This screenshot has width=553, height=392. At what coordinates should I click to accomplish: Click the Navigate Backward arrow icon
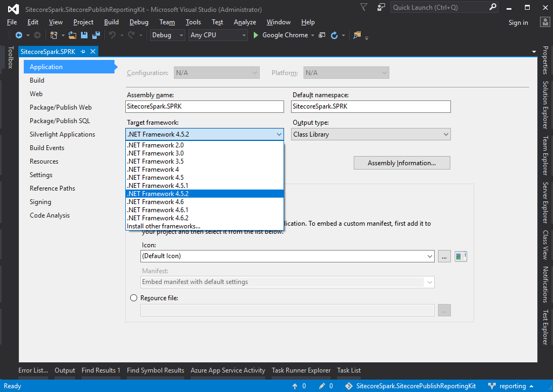(19, 35)
